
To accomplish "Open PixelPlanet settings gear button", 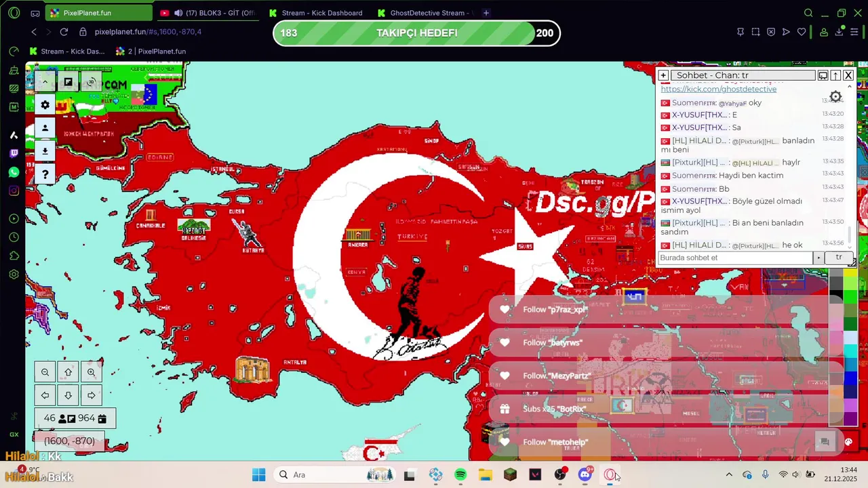I will [45, 104].
